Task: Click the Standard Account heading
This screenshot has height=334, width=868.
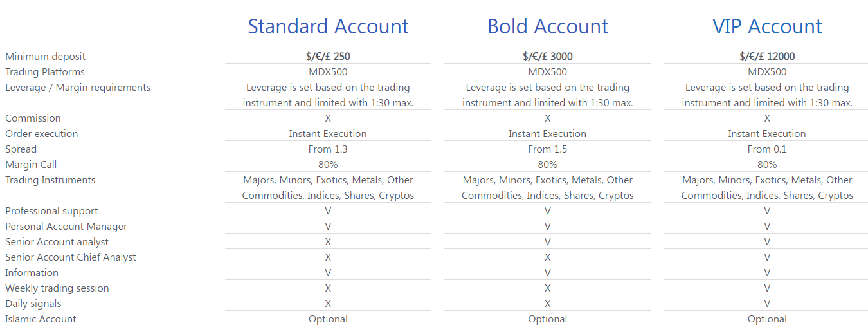Action: click(328, 26)
